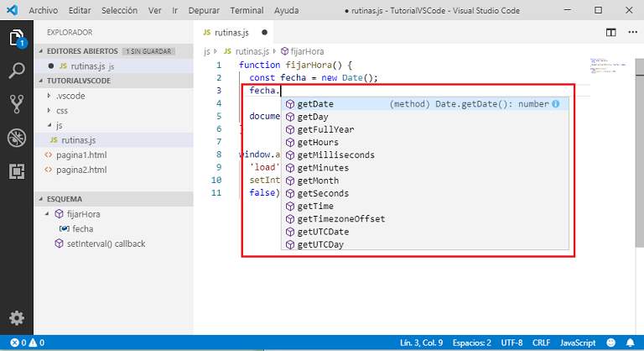
Task: Select the getMonth suggestion
Action: click(425, 181)
